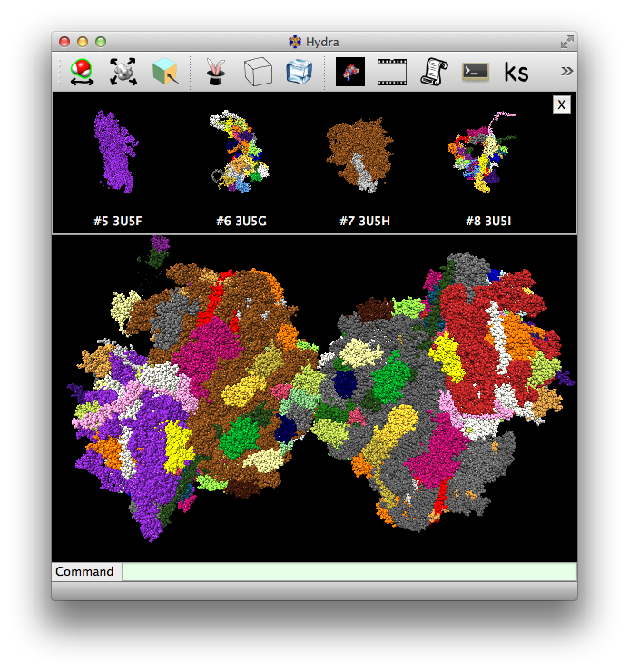This screenshot has height=672, width=629.
Task: Open the film strip movie icon
Action: [x=392, y=72]
